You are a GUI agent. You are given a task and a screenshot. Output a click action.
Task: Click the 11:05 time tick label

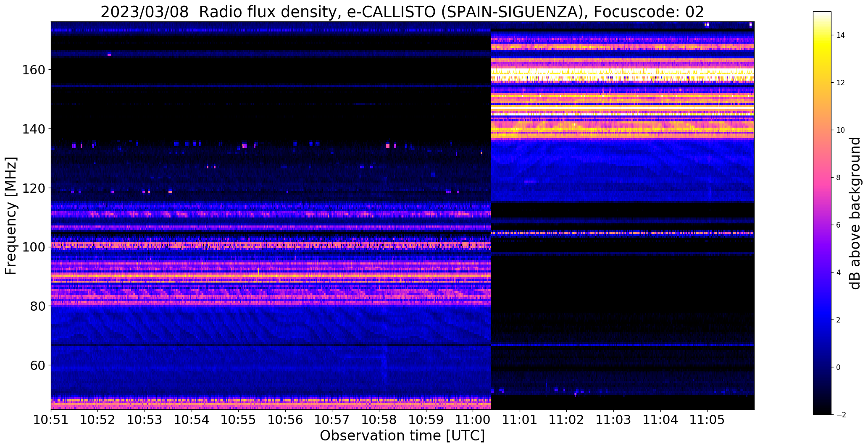[x=707, y=420]
